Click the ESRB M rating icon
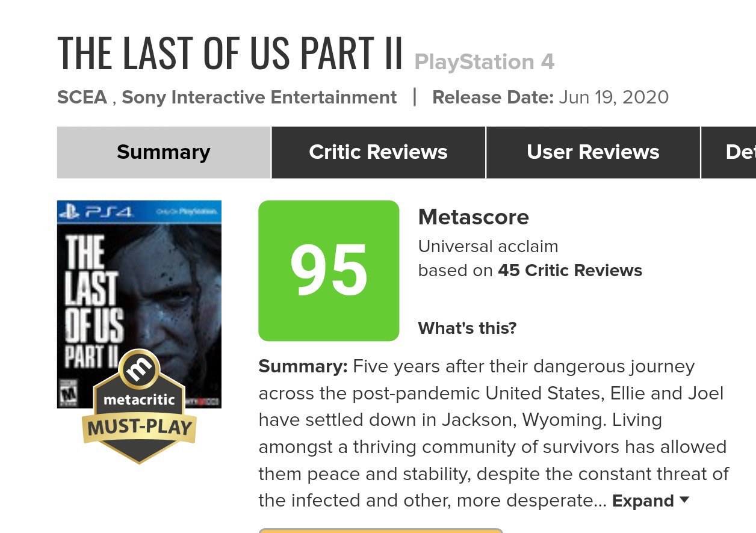Image resolution: width=756 pixels, height=533 pixels. pos(71,393)
